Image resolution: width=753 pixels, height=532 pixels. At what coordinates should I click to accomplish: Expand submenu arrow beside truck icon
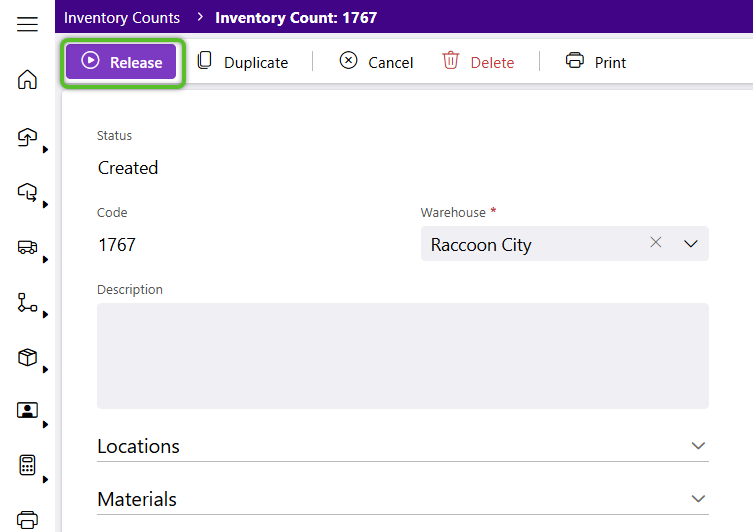coord(45,260)
